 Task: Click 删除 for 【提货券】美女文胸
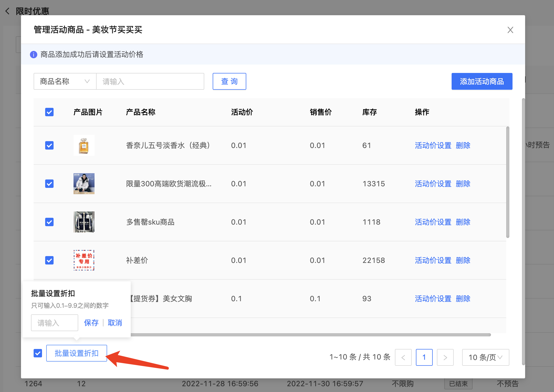point(463,299)
